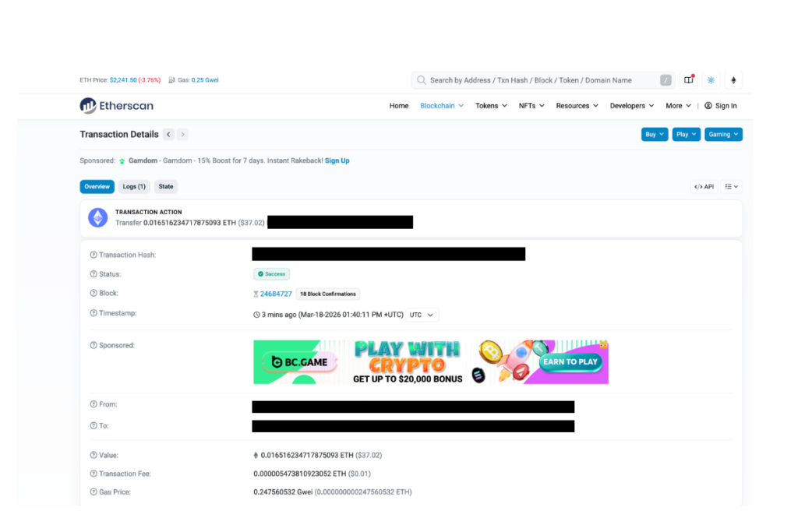Click the Etherscan logo
The height and width of the screenshot is (532, 798).
(x=116, y=106)
